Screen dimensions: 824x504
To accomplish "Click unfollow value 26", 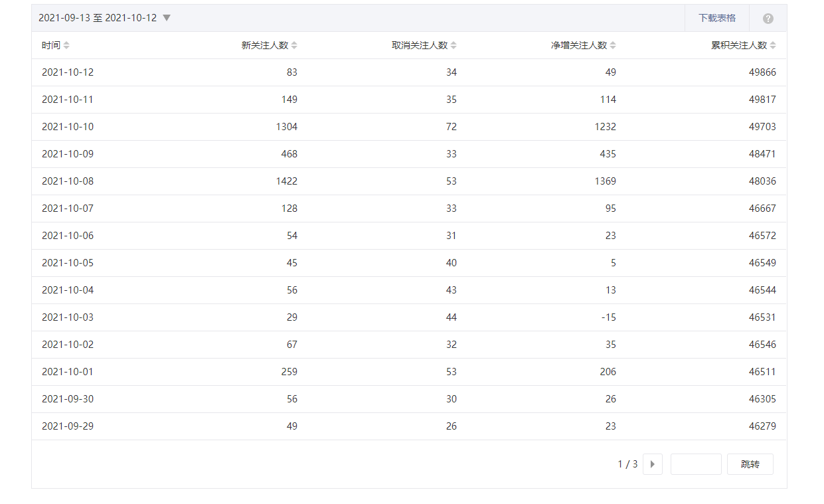I will pos(452,426).
